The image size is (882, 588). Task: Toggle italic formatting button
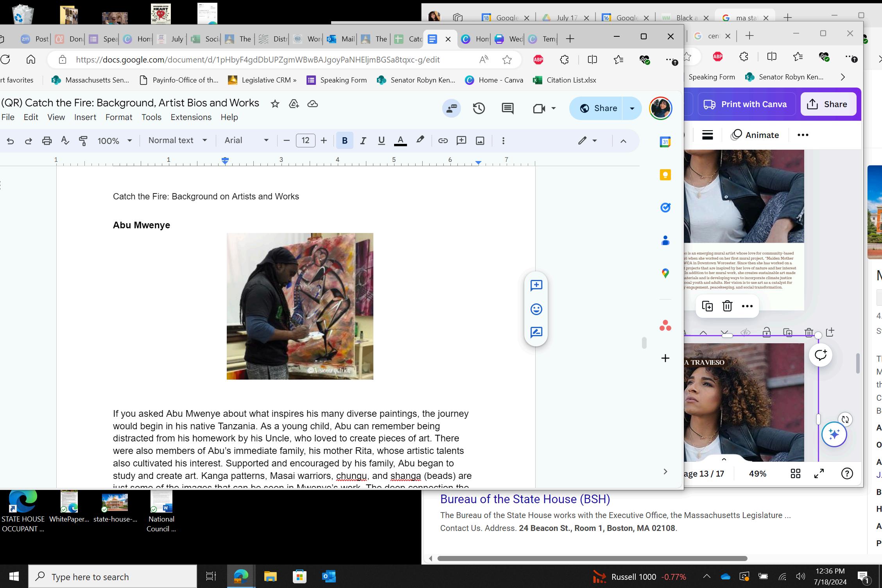point(363,141)
